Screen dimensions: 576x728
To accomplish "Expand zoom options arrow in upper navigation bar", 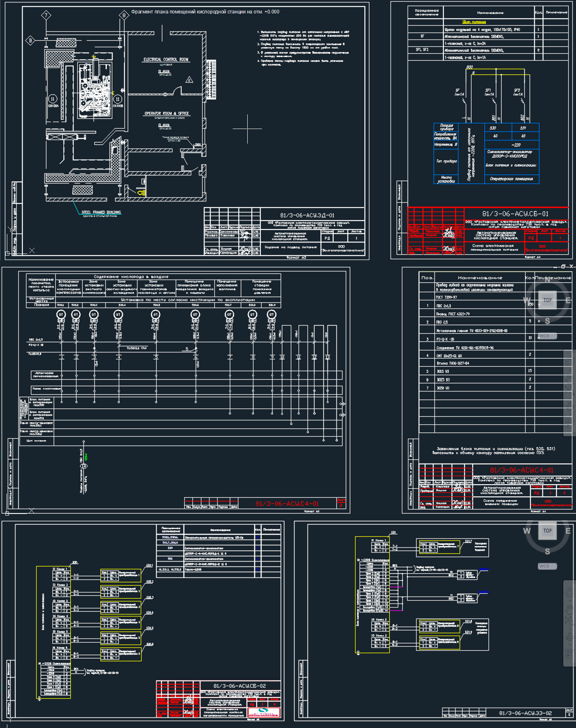I will click(570, 398).
